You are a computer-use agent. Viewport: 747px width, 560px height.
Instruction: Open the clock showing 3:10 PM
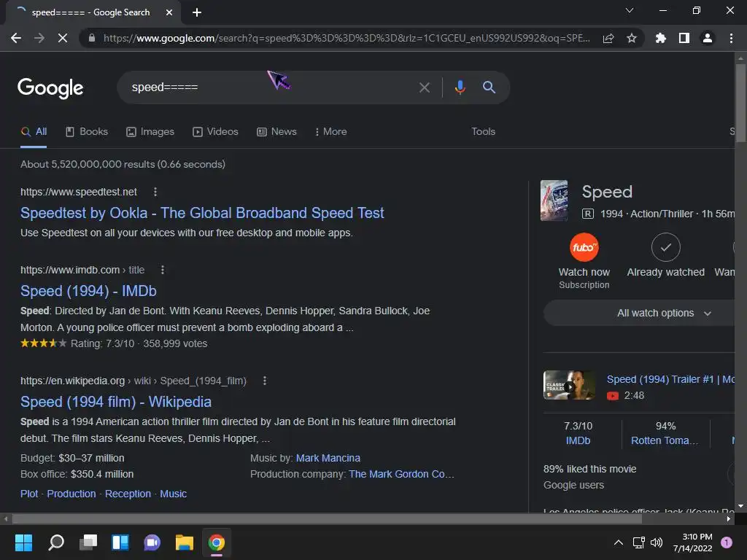692,542
